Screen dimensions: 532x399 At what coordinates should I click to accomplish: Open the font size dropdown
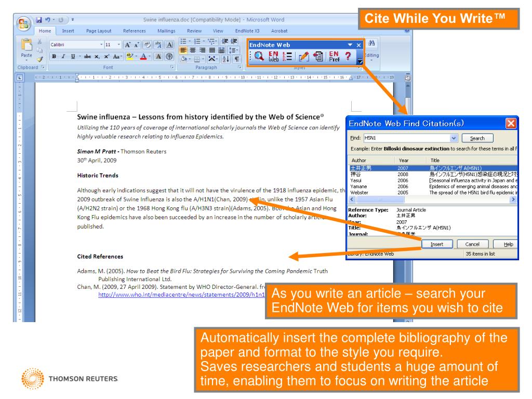119,45
